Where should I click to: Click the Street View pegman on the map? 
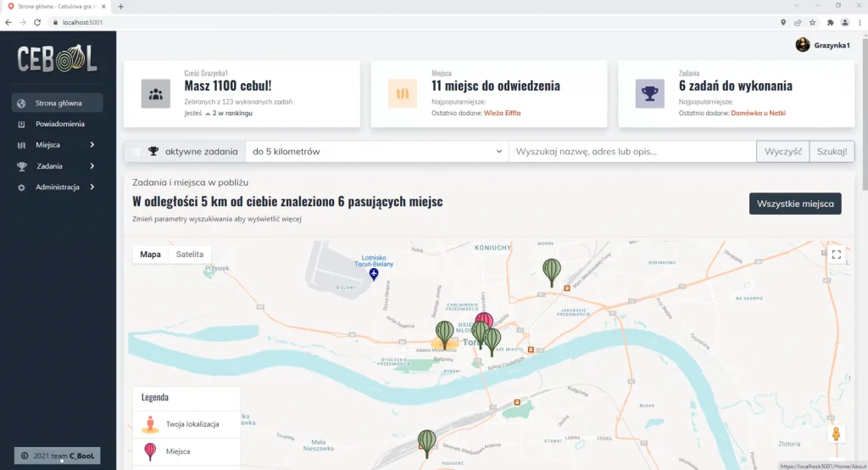point(836,434)
